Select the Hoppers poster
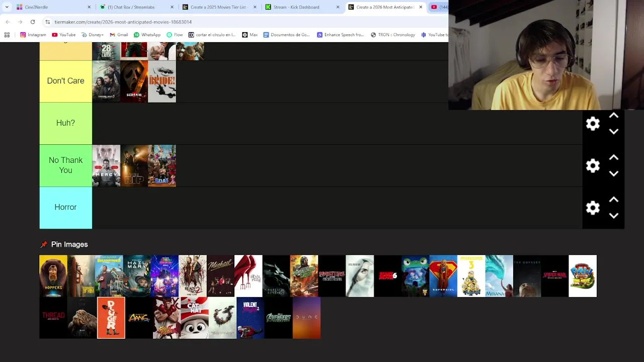Screen dimensions: 644x362 pos(53,276)
